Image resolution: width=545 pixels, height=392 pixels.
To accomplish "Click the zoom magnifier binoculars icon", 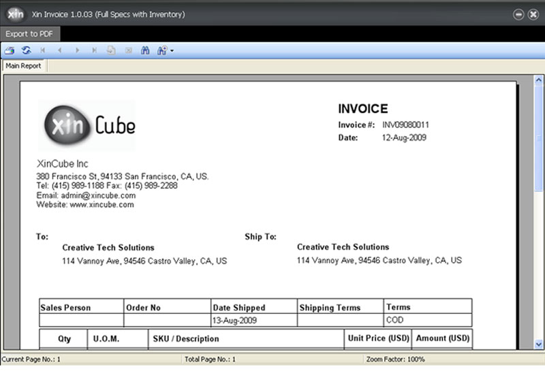I will (x=162, y=50).
